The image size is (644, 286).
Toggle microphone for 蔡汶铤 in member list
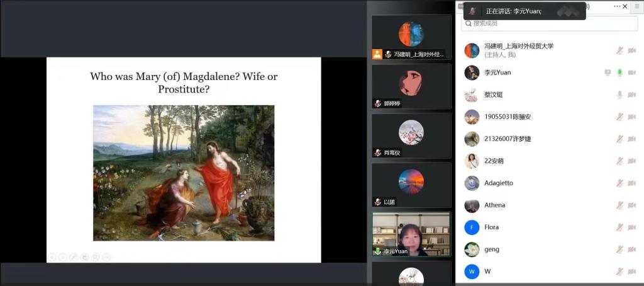(x=619, y=94)
